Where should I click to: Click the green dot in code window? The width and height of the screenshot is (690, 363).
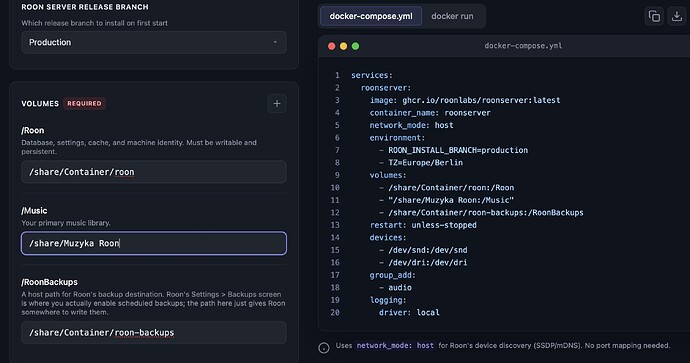[x=356, y=46]
